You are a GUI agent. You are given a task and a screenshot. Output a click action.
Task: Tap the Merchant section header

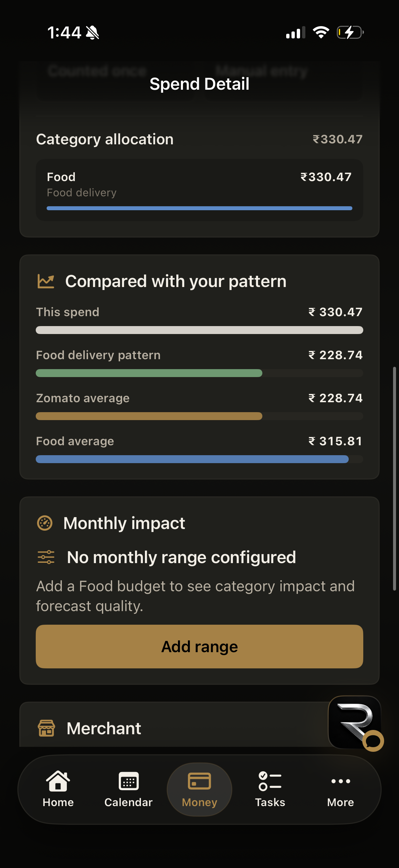pyautogui.click(x=104, y=728)
